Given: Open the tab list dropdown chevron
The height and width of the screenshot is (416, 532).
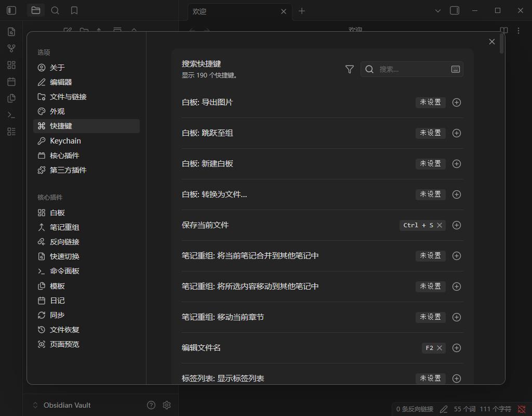Looking at the screenshot, I should 438,10.
